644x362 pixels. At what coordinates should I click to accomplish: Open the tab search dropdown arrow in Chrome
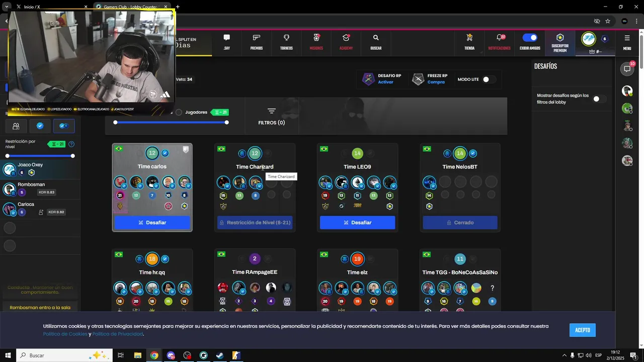[x=7, y=7]
